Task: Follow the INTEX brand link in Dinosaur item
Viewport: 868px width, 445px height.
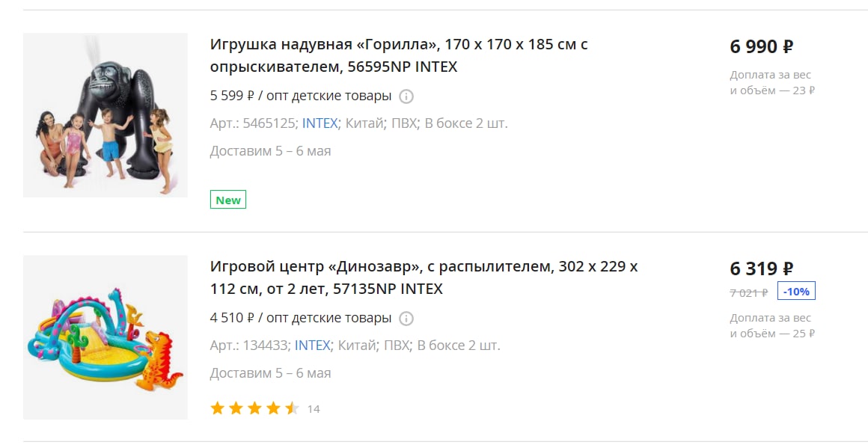Action: pyautogui.click(x=312, y=345)
